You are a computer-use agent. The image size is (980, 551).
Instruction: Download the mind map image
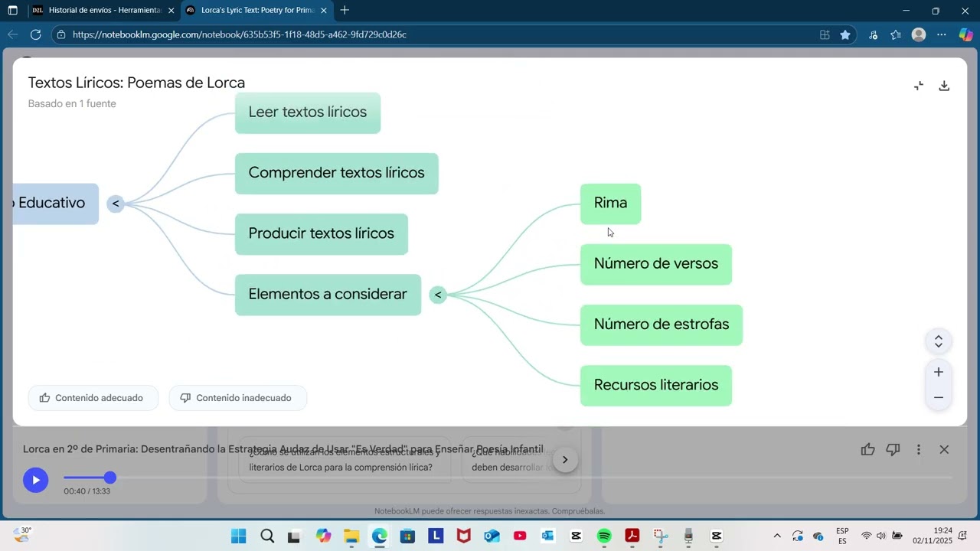[944, 86]
